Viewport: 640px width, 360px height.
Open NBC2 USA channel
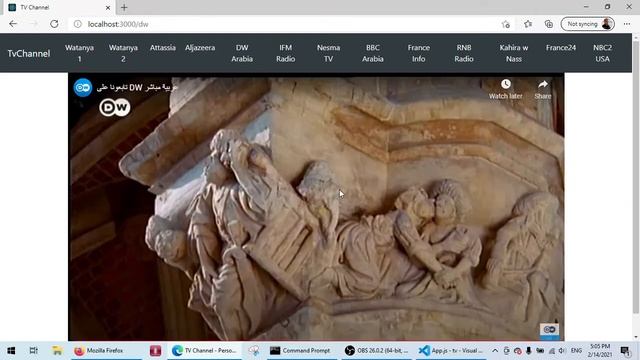[602, 53]
